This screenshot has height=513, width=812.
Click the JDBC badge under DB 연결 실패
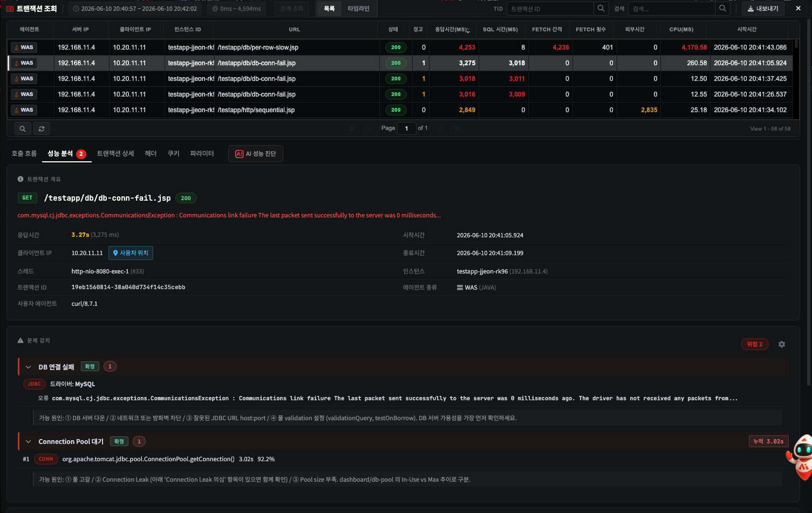coord(35,384)
